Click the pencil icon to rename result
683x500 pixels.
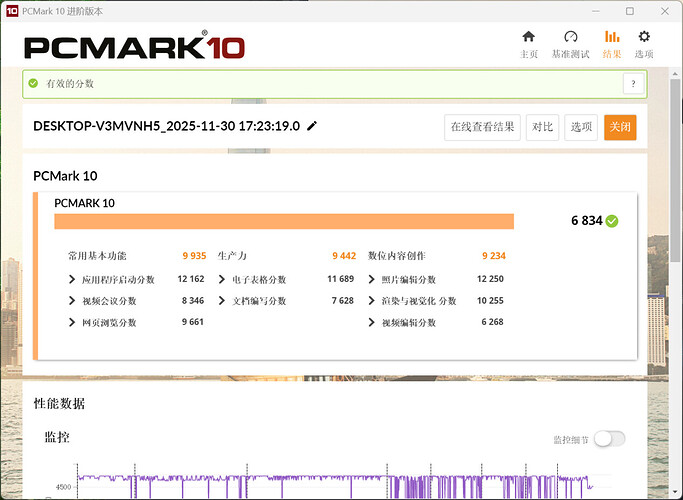(312, 126)
